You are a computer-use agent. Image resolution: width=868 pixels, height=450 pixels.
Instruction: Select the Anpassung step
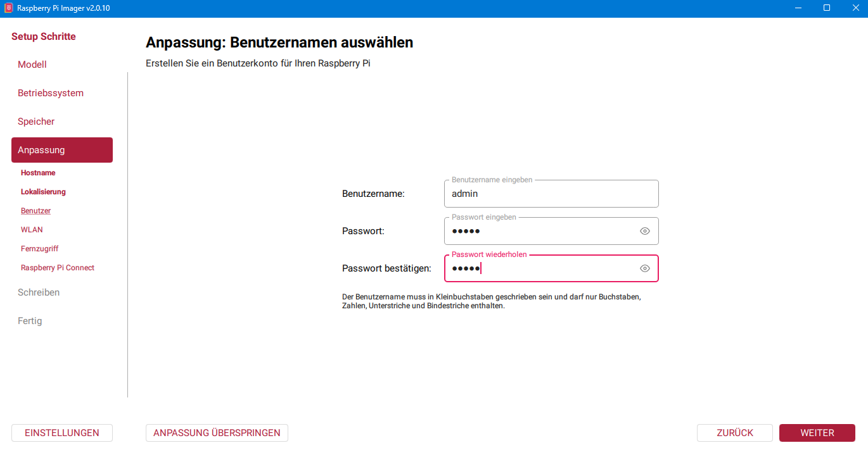62,150
